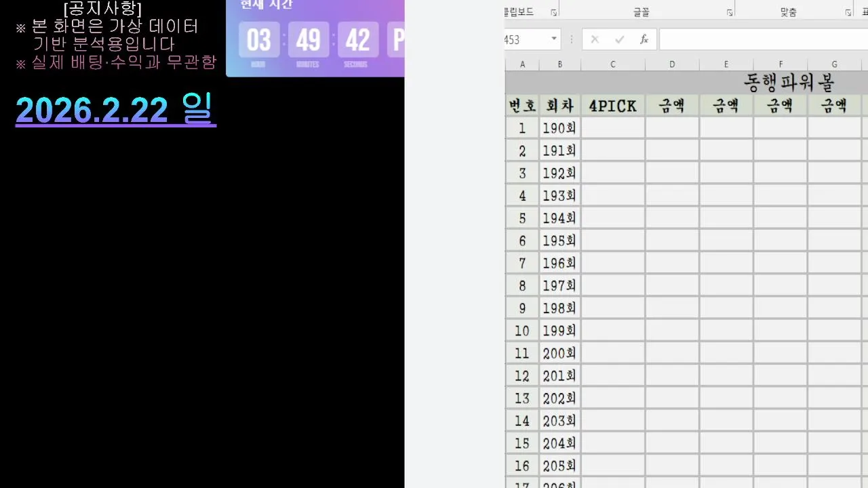Select the 금액 header in column F
The width and height of the screenshot is (868, 488).
point(781,106)
